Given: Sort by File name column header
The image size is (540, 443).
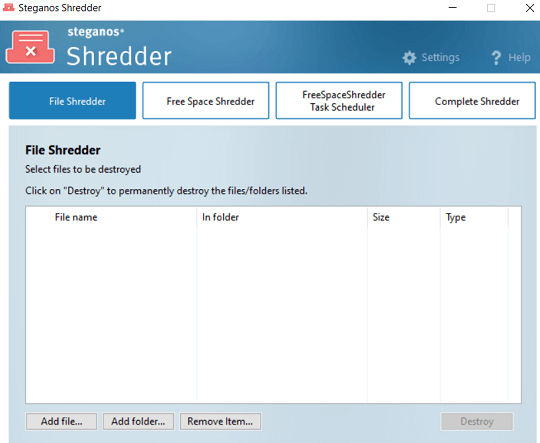Looking at the screenshot, I should pyautogui.click(x=111, y=217).
